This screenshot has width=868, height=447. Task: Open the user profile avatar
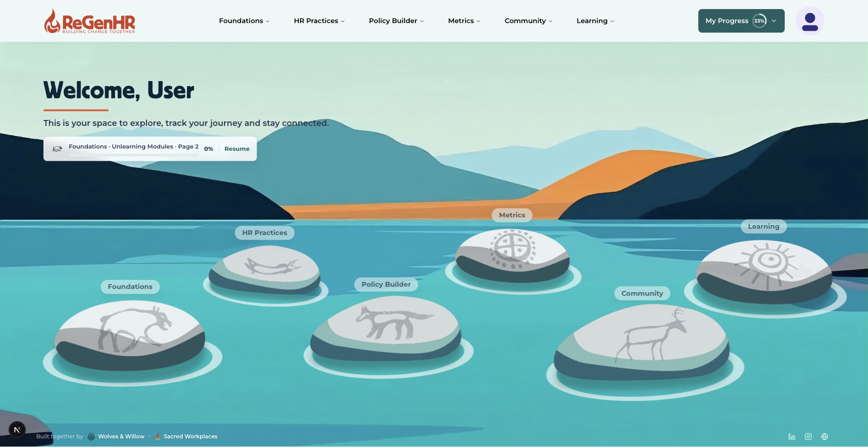coord(810,21)
